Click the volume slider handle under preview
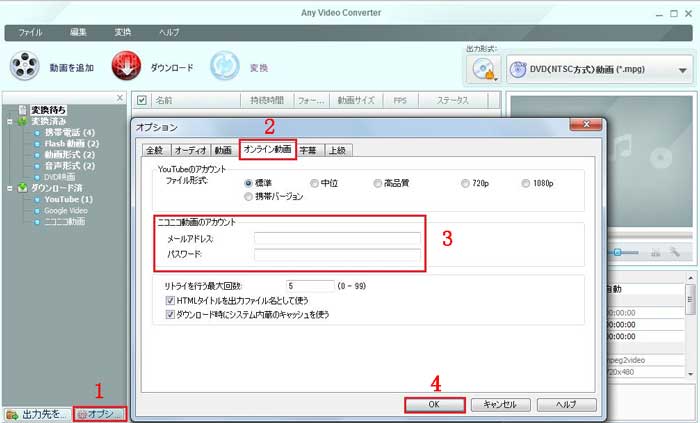 [x=617, y=253]
